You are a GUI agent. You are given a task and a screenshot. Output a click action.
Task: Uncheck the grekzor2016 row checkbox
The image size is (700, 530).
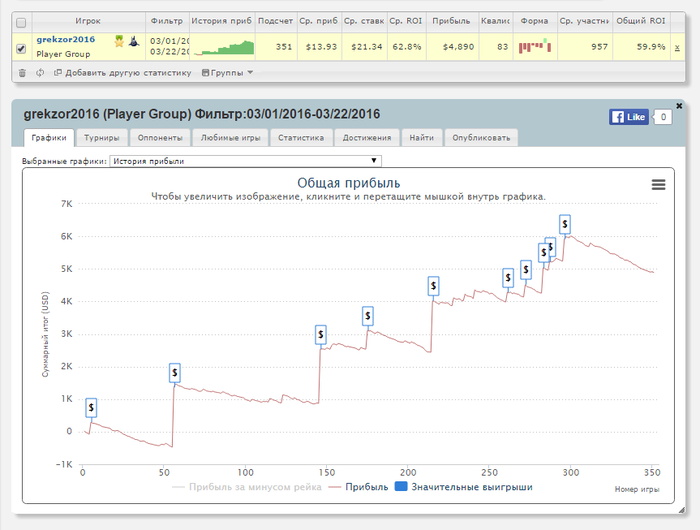(x=21, y=48)
